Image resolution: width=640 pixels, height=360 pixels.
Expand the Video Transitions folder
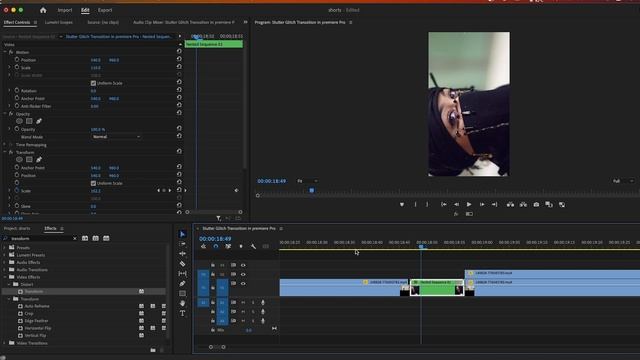coord(5,343)
